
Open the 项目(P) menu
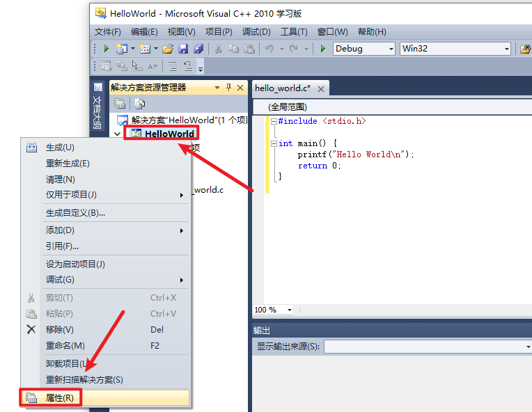(x=219, y=32)
